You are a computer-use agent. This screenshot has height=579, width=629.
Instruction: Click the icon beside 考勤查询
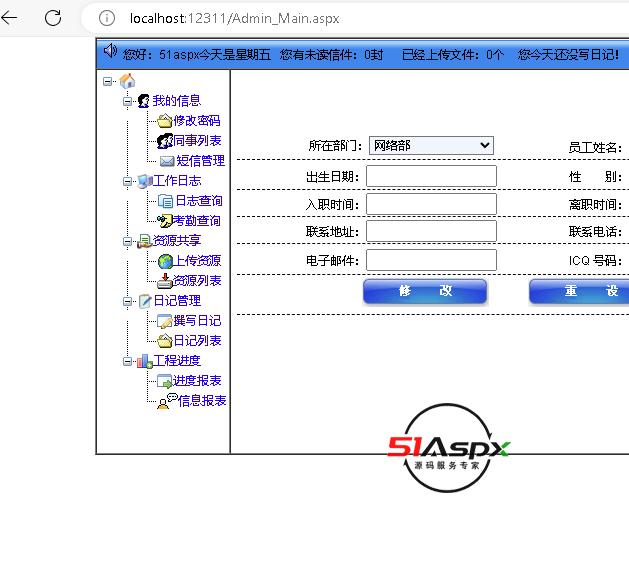[164, 221]
